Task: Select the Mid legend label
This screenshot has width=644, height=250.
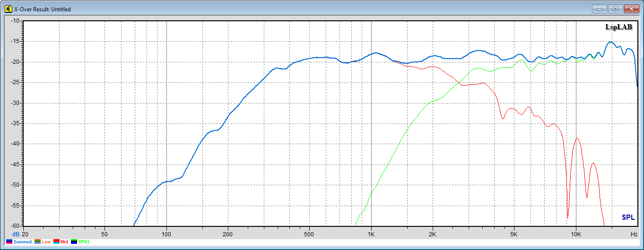Action: (64, 242)
